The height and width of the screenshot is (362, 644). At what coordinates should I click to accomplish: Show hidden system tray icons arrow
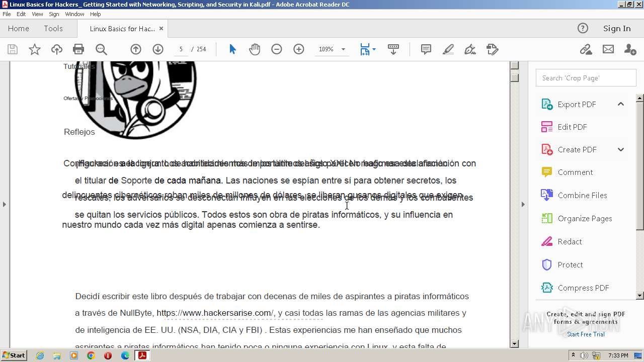point(573,355)
